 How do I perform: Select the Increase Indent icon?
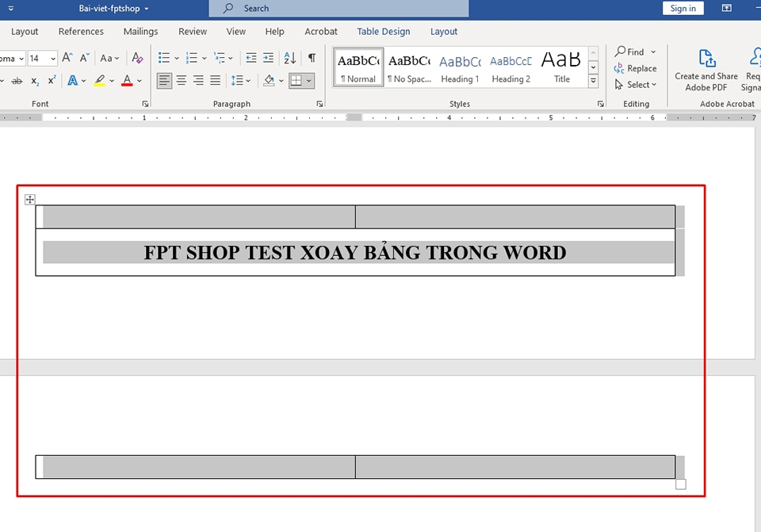(267, 58)
